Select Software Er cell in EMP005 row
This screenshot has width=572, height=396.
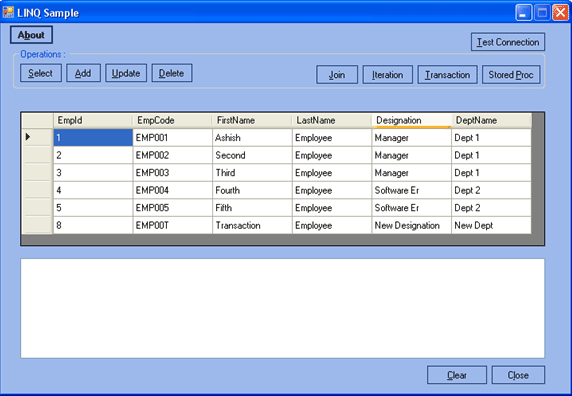[x=411, y=207]
